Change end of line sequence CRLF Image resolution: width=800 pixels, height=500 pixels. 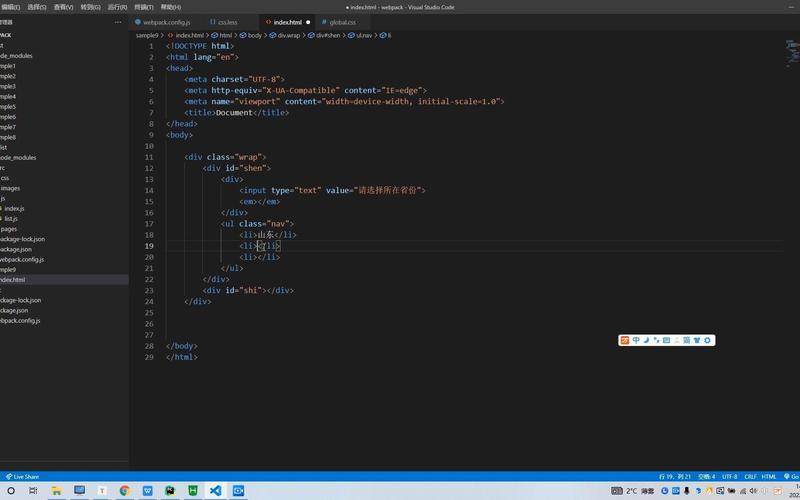tap(750, 477)
